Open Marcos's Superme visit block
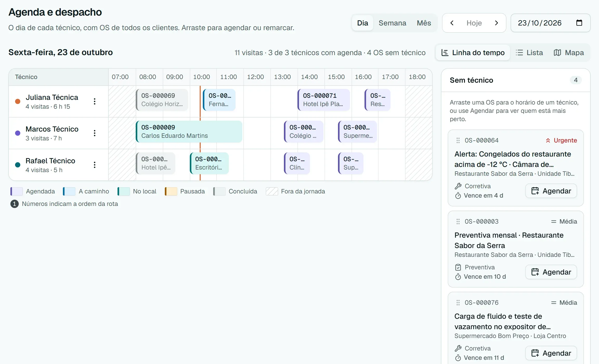Viewport: 599px width, 364px height. click(x=357, y=132)
